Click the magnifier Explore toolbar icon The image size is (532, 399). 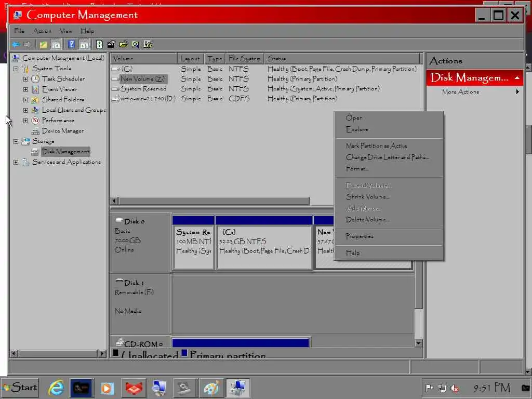point(136,45)
